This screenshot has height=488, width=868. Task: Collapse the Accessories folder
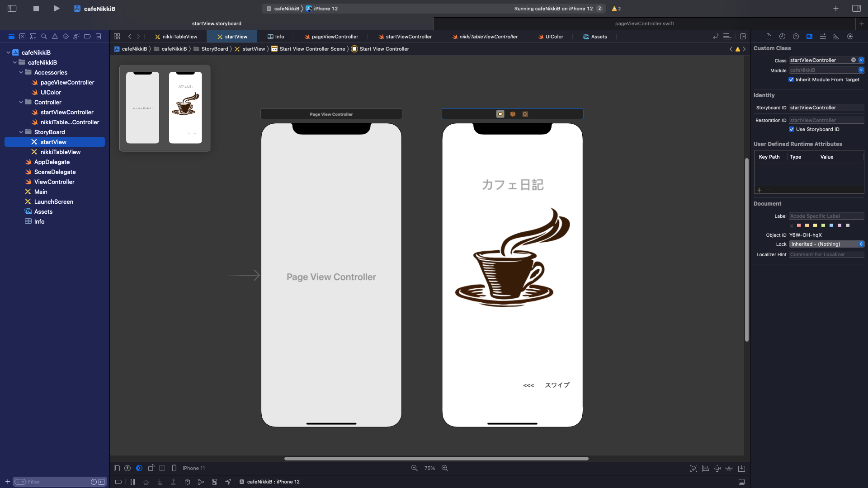coord(21,72)
